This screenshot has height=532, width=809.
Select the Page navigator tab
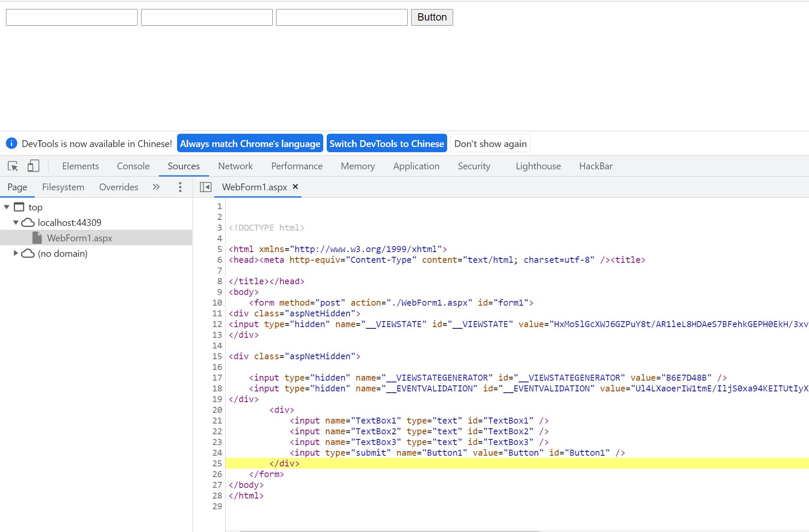[x=17, y=187]
